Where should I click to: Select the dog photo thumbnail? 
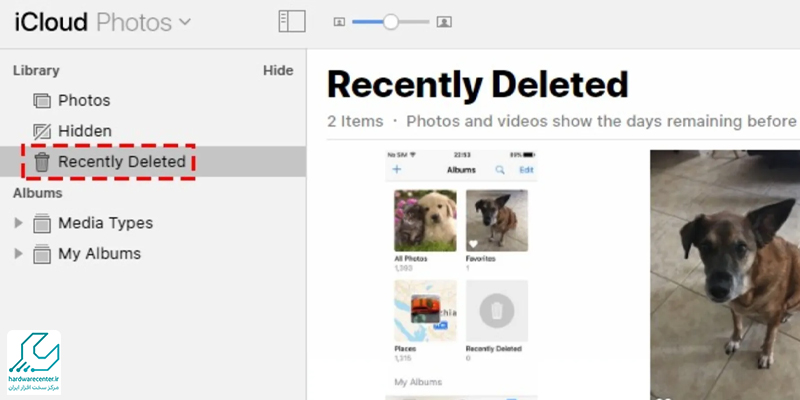[x=725, y=275]
